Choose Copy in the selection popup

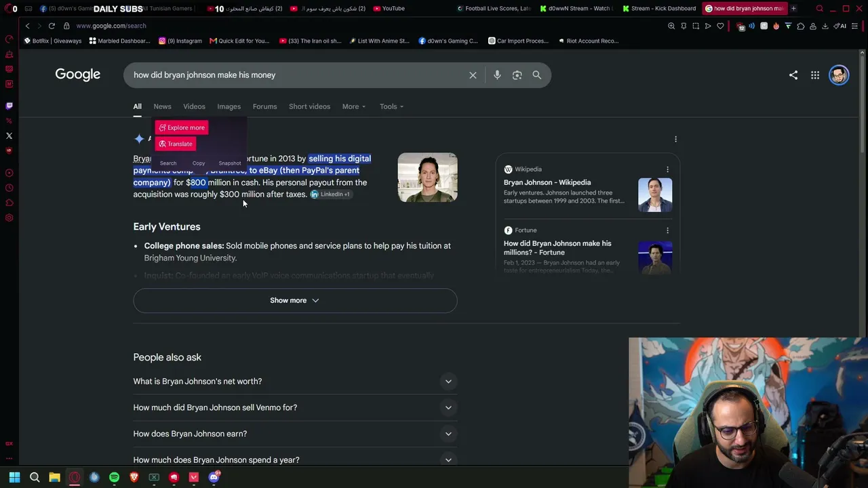click(199, 163)
